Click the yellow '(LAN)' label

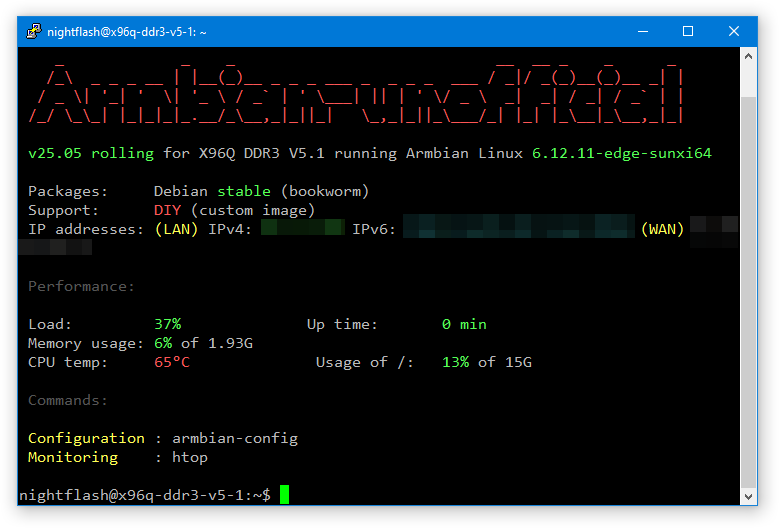[x=176, y=229]
